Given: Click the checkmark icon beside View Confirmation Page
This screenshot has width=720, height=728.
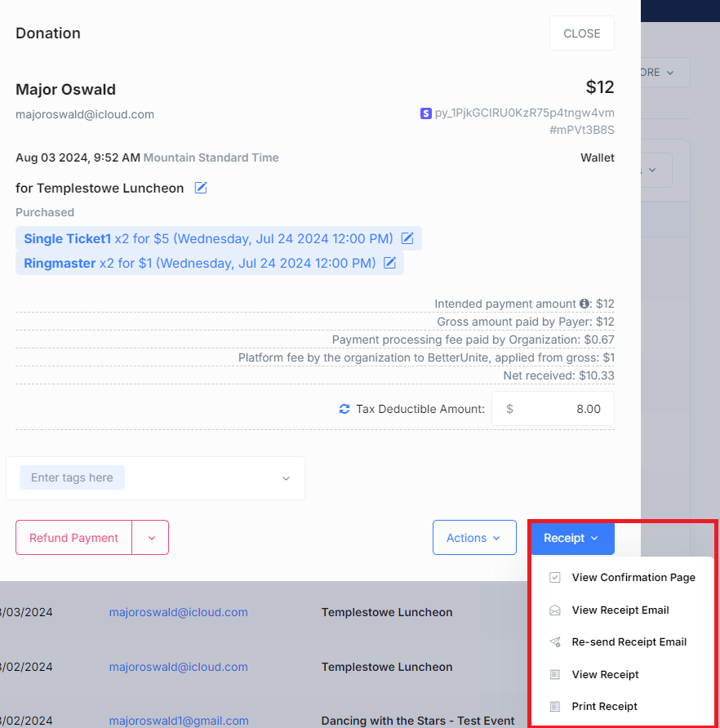Looking at the screenshot, I should pyautogui.click(x=556, y=577).
